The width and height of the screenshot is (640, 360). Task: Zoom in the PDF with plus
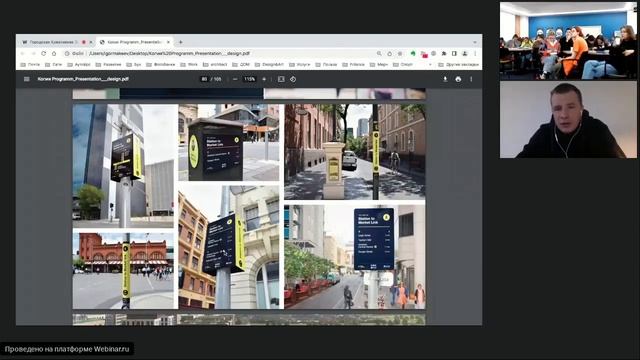pyautogui.click(x=264, y=79)
